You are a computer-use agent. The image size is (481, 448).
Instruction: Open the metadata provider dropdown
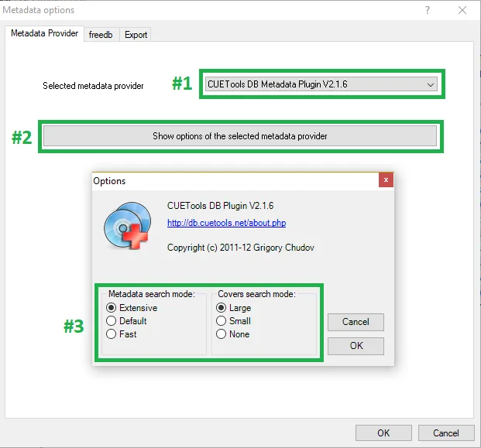tap(321, 84)
